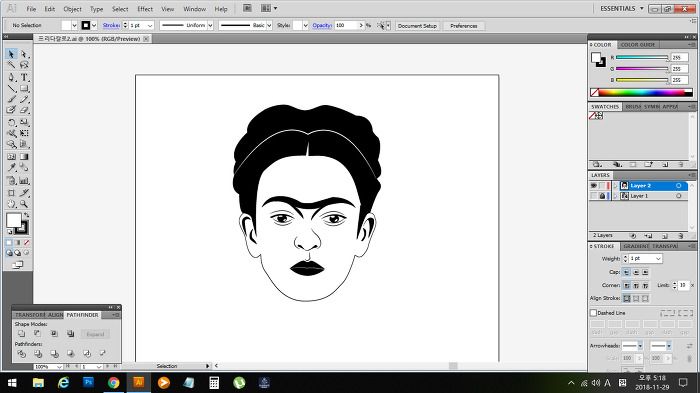
Task: Select the Eraser tool
Action: click(24, 110)
